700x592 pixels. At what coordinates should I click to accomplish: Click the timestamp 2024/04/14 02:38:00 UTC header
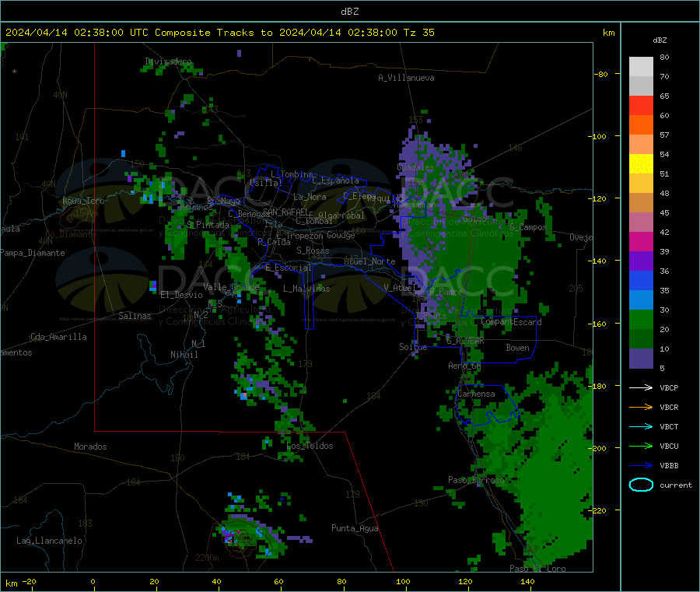point(77,33)
